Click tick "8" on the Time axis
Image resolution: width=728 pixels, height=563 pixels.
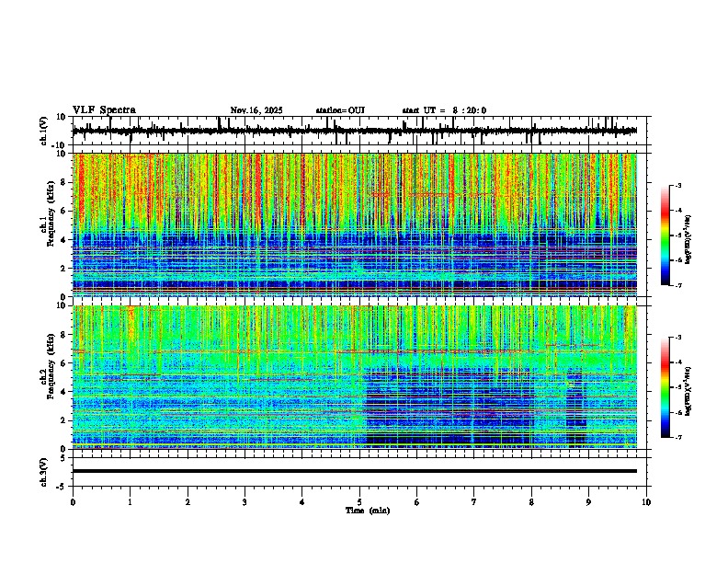click(x=531, y=502)
